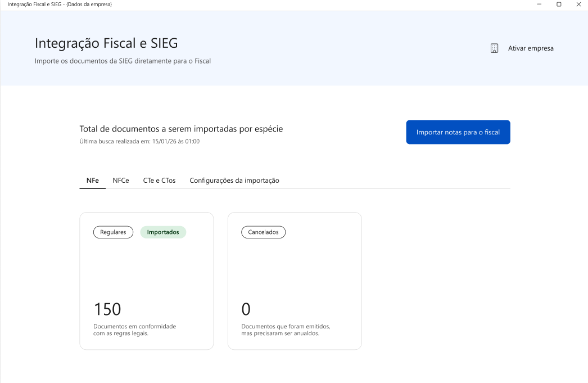The width and height of the screenshot is (588, 383).
Task: Click the 0 cancelled documents count
Action: (246, 309)
